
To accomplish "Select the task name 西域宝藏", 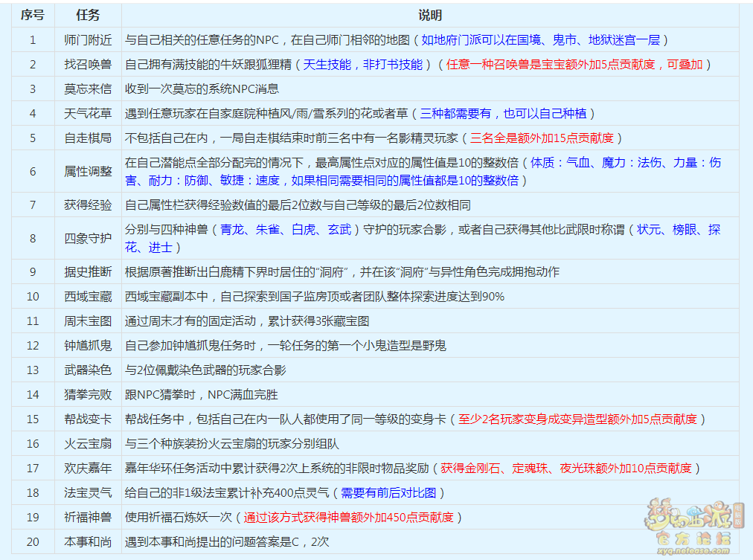I will [88, 296].
